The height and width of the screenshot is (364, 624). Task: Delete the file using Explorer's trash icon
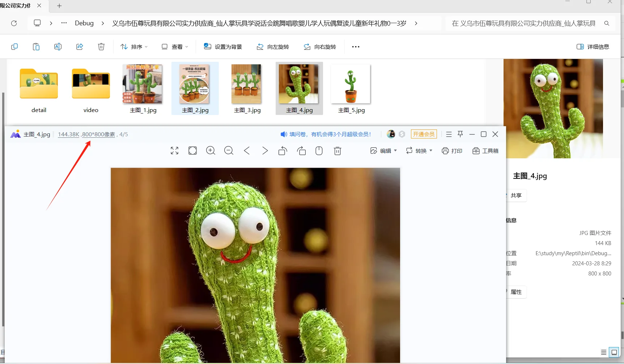click(101, 47)
